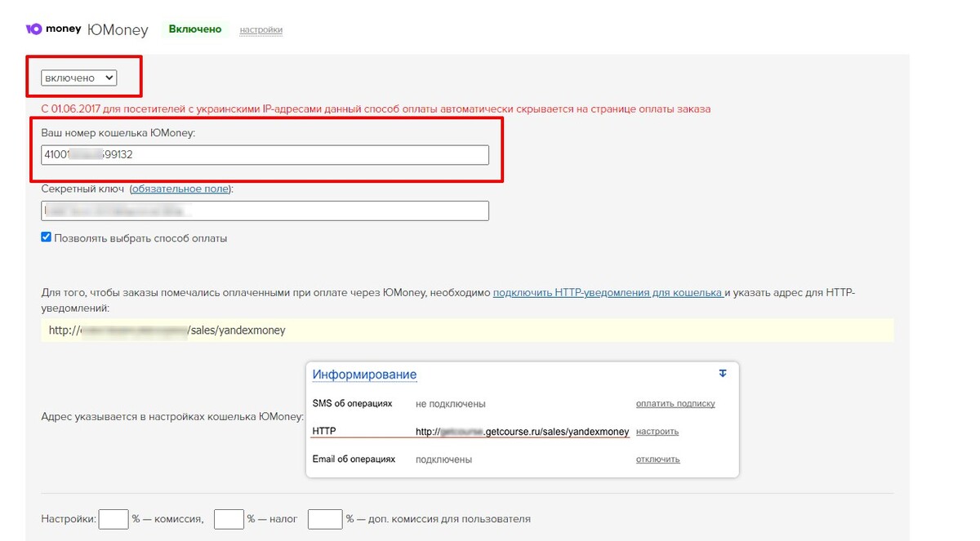Toggle Позволять выбрать способ оплаты checkbox
Viewport: 980px width, 541px height.
click(x=47, y=237)
